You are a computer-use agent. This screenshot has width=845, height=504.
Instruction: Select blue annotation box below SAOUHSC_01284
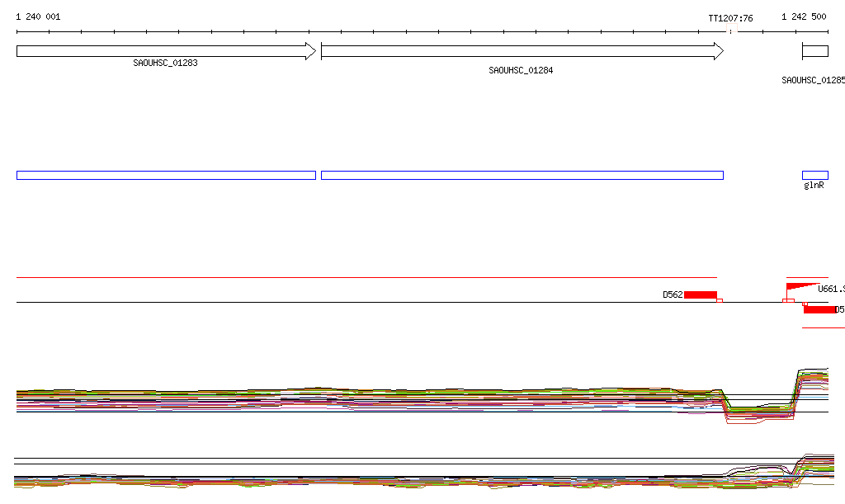[522, 175]
